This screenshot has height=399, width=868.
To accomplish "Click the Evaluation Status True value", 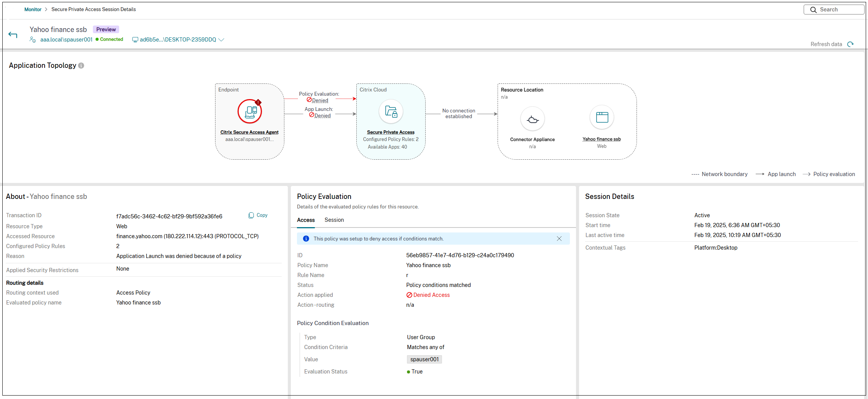I will tap(415, 372).
